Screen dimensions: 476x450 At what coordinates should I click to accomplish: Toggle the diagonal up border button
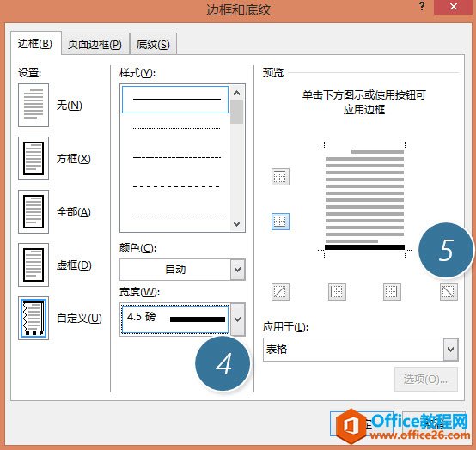280,292
